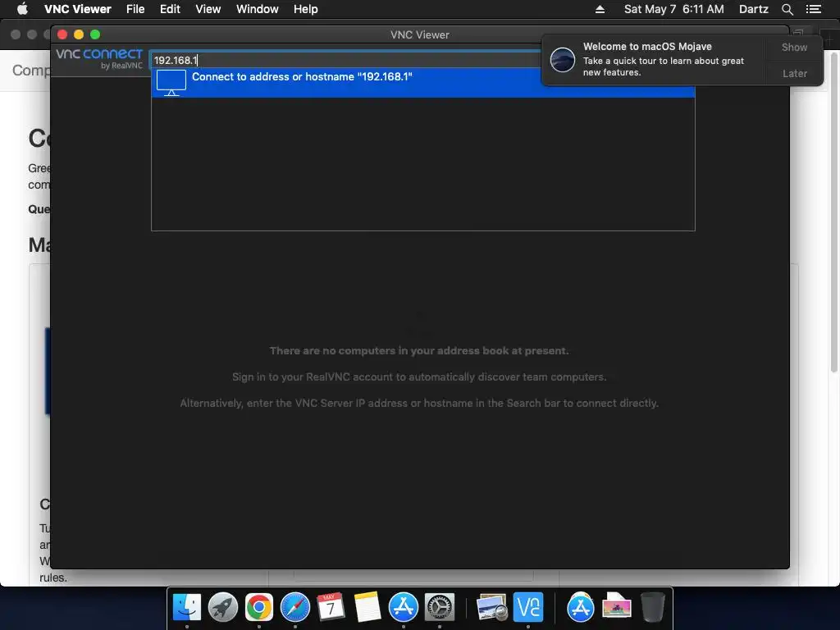Click the Dartz user name in the menu bar
The height and width of the screenshot is (630, 840).
[754, 9]
